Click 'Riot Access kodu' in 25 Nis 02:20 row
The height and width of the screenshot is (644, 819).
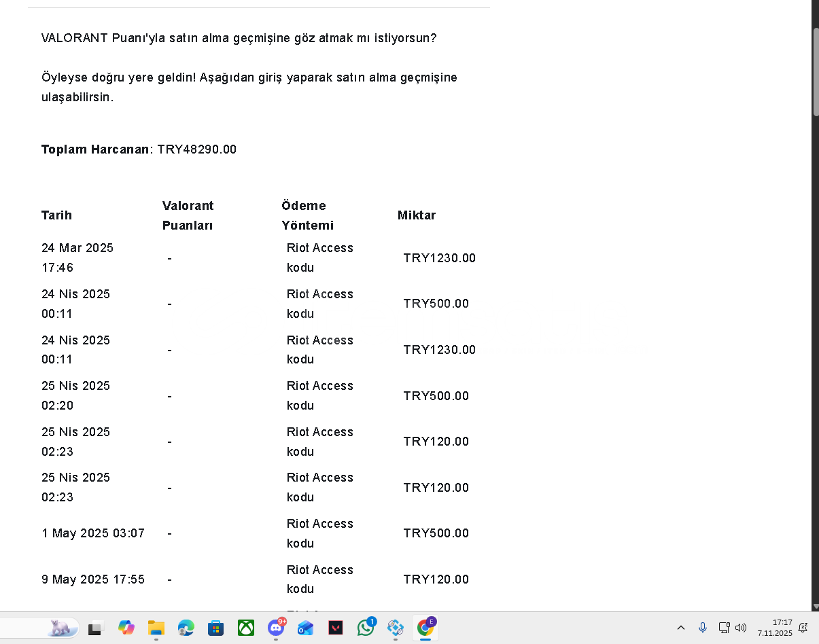(320, 395)
